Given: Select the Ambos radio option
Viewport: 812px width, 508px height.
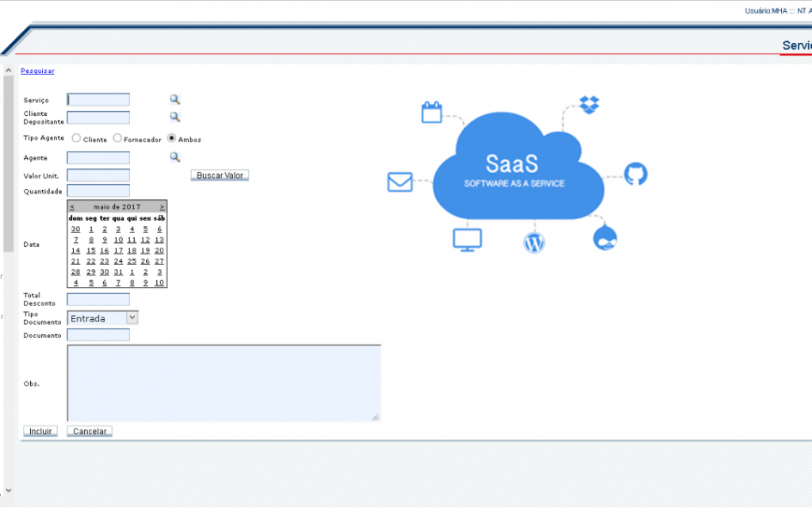Looking at the screenshot, I should coord(171,138).
